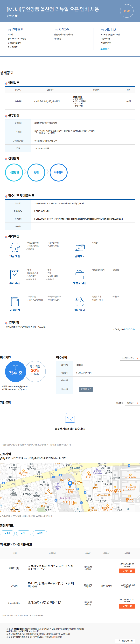Click the 무인양품 company name under title
Screen dimensions: 140x644
pyautogui.click(x=10, y=16)
